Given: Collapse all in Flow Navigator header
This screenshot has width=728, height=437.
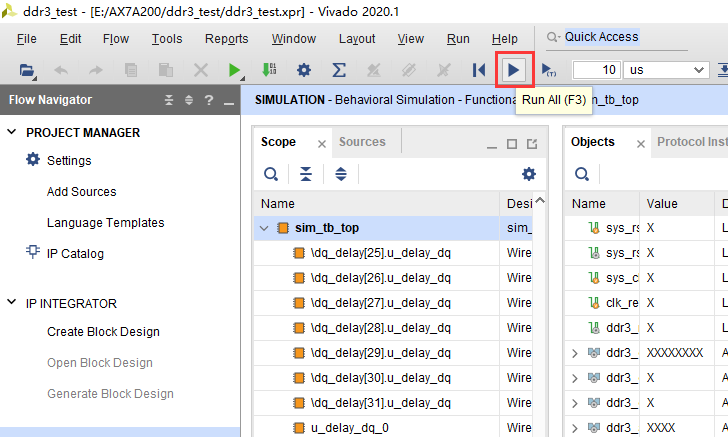Looking at the screenshot, I should click(169, 100).
